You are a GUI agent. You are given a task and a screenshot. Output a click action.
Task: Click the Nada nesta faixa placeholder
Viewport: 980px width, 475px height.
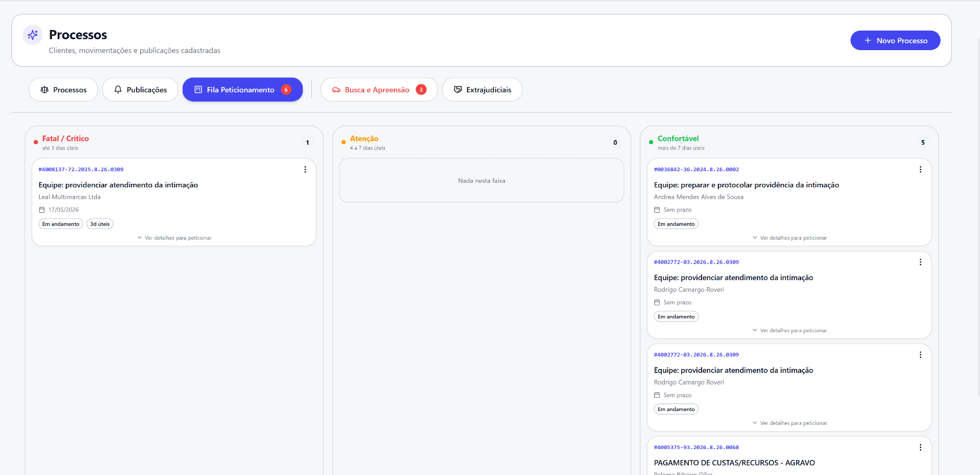482,180
